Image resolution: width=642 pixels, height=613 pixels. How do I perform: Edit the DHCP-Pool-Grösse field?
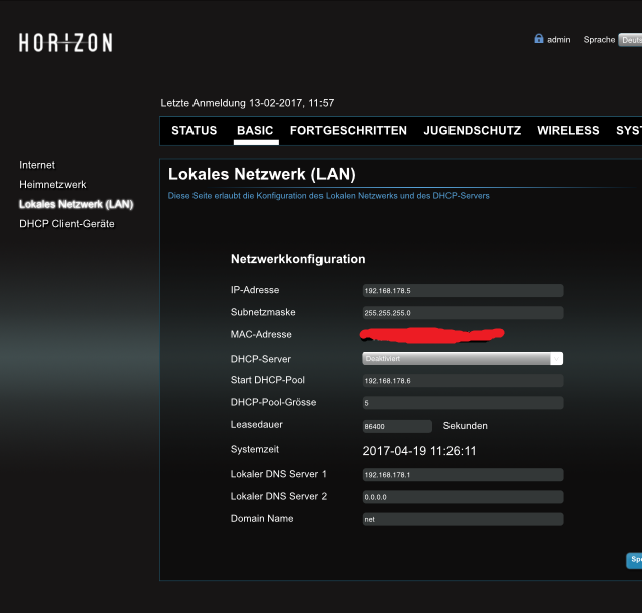coord(462,403)
